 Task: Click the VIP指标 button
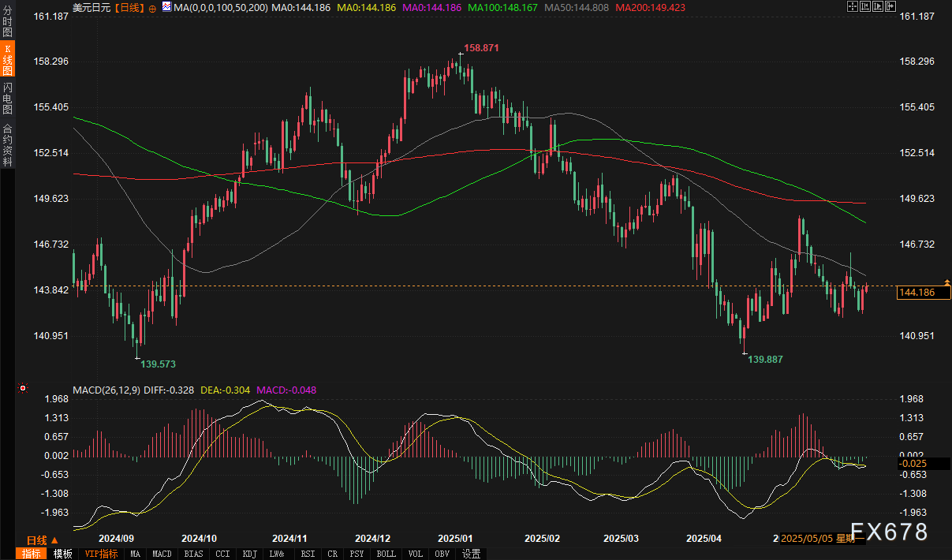101,554
